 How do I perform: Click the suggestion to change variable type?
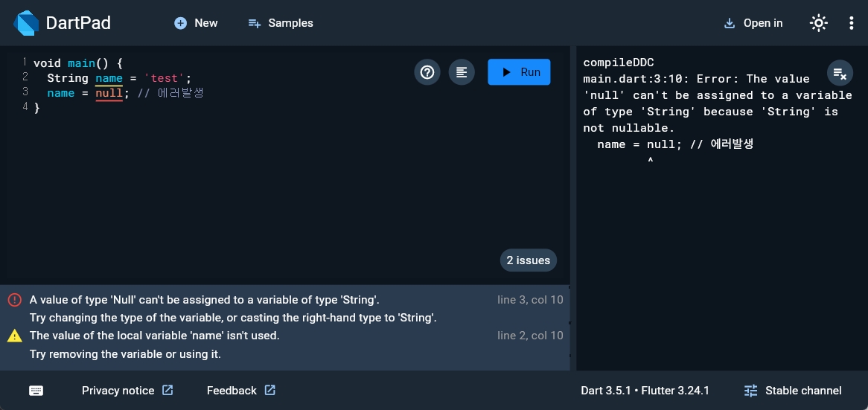coord(233,318)
